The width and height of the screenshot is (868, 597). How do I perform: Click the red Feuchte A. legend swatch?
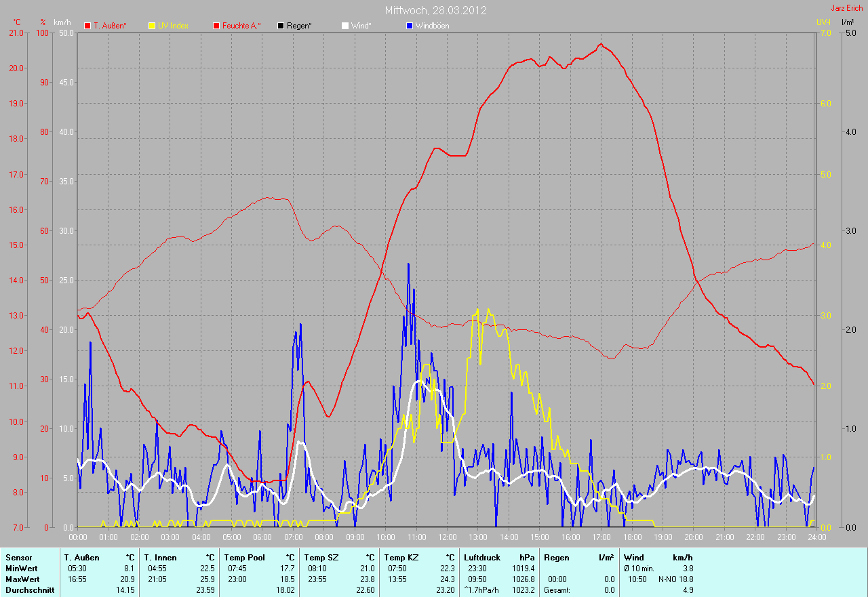[x=217, y=26]
